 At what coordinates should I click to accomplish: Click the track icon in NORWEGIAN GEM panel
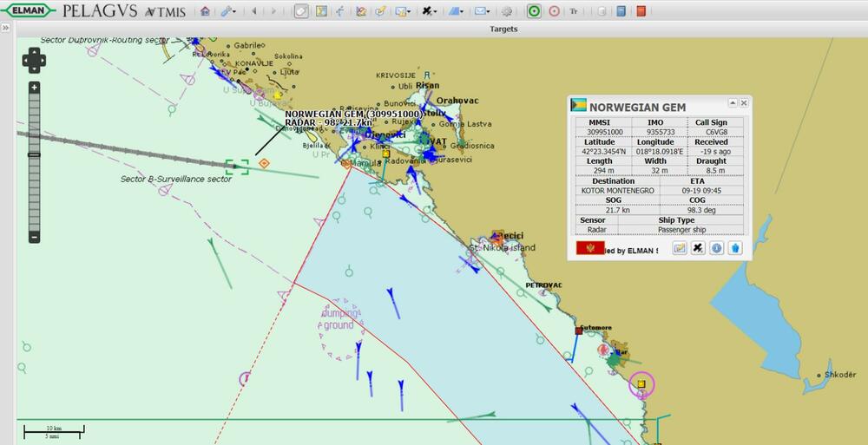(x=698, y=248)
